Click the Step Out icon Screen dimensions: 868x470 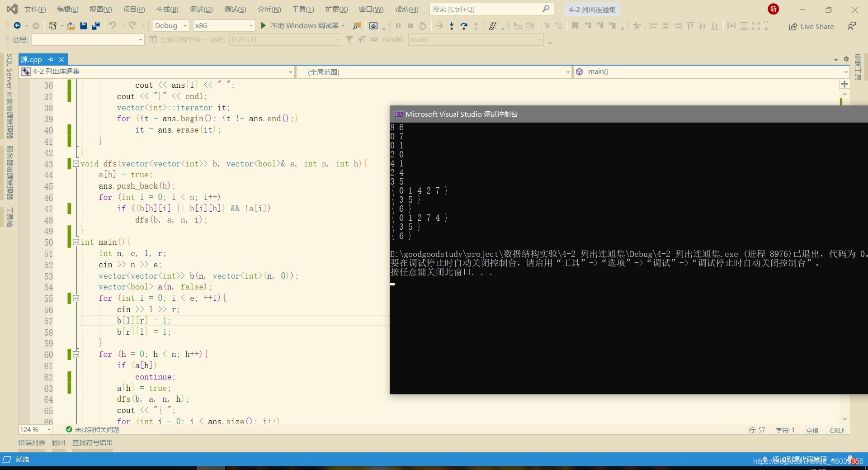(x=476, y=26)
